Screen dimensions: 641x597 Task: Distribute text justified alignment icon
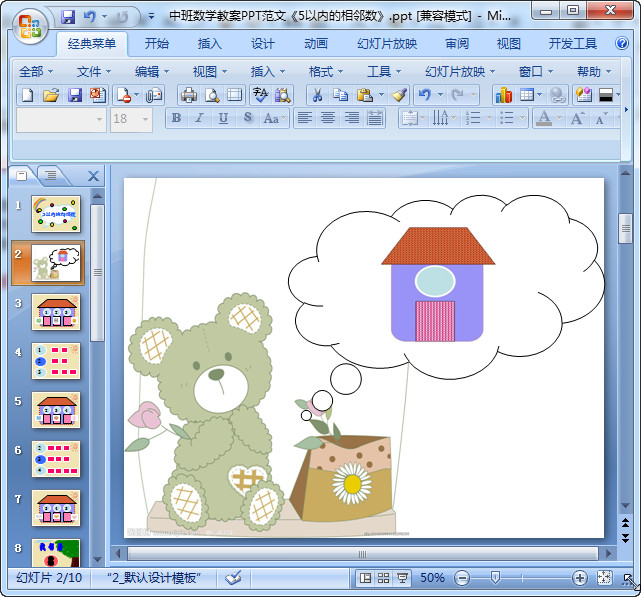point(375,118)
